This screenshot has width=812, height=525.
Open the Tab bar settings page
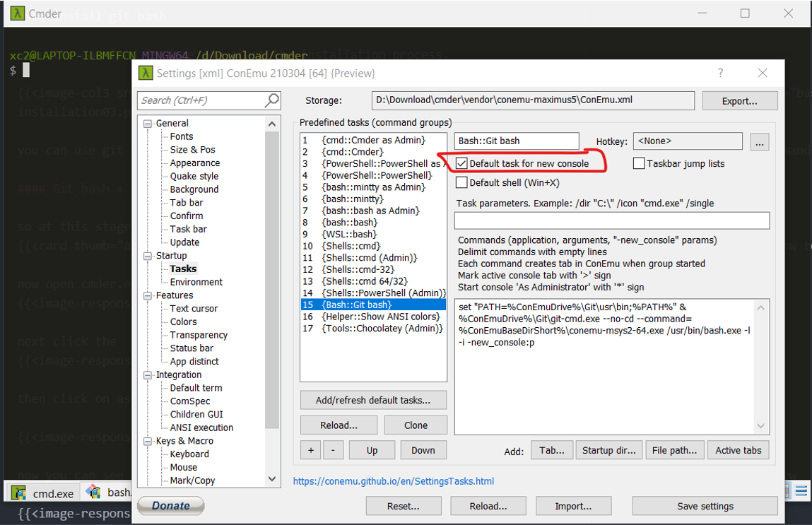click(187, 203)
